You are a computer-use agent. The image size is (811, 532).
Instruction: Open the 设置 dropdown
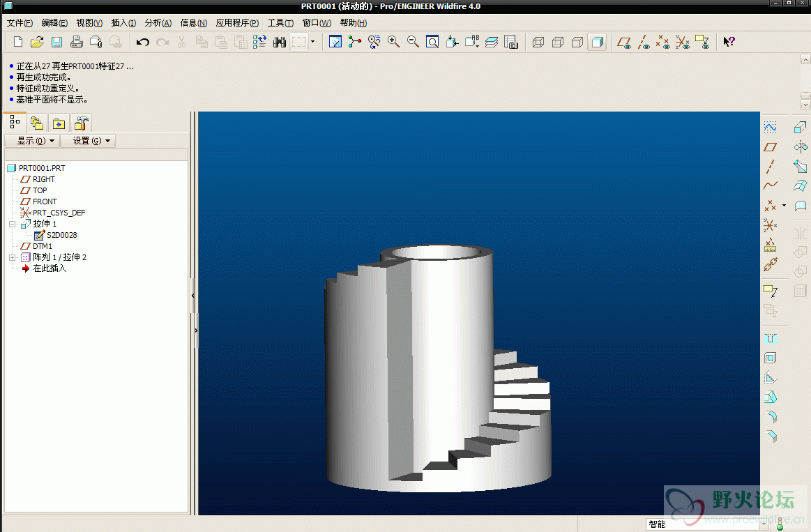(x=87, y=141)
